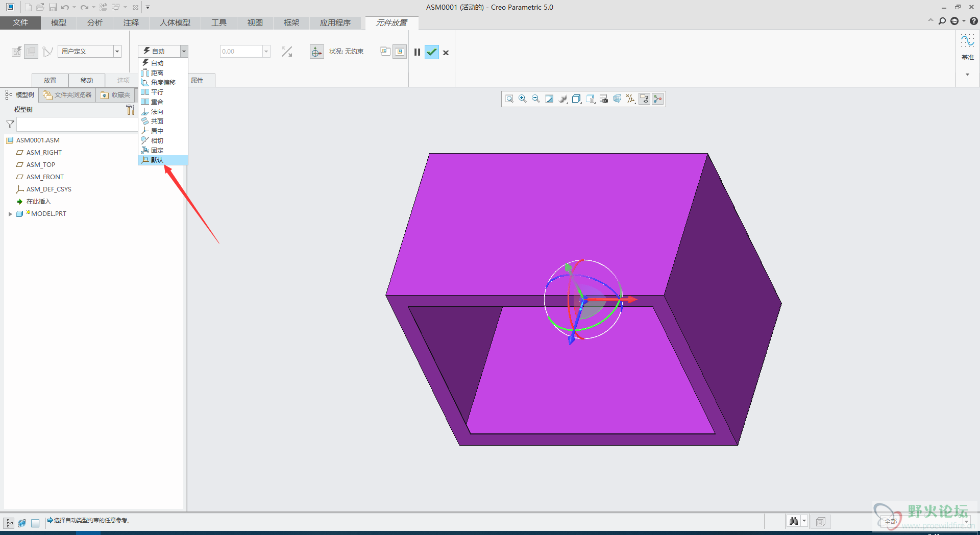Select ASM_FRONT plane in model tree
Viewport: 980px width, 535px height.
click(x=45, y=177)
